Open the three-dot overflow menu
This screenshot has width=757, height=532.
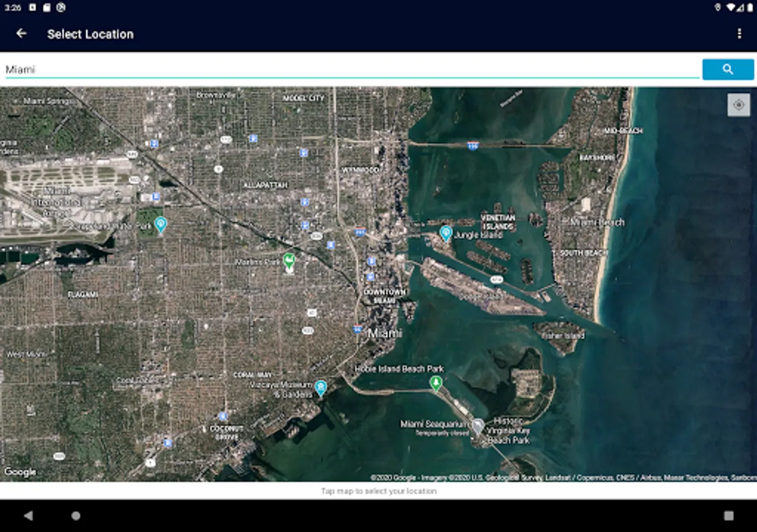pyautogui.click(x=739, y=34)
